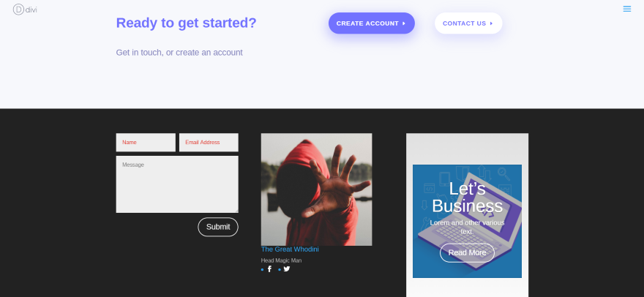This screenshot has width=644, height=297.
Task: Open the Twitter profile icon
Action: point(287,269)
